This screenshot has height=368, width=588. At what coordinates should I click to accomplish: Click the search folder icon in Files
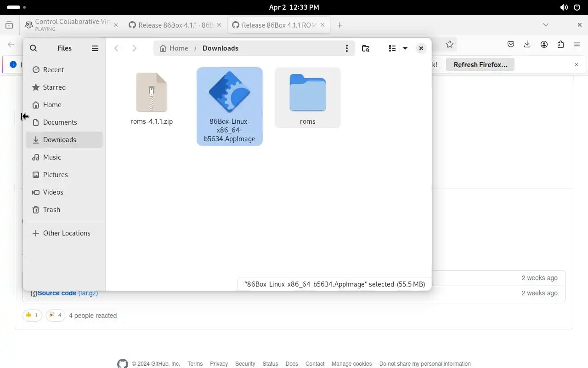pyautogui.click(x=366, y=48)
